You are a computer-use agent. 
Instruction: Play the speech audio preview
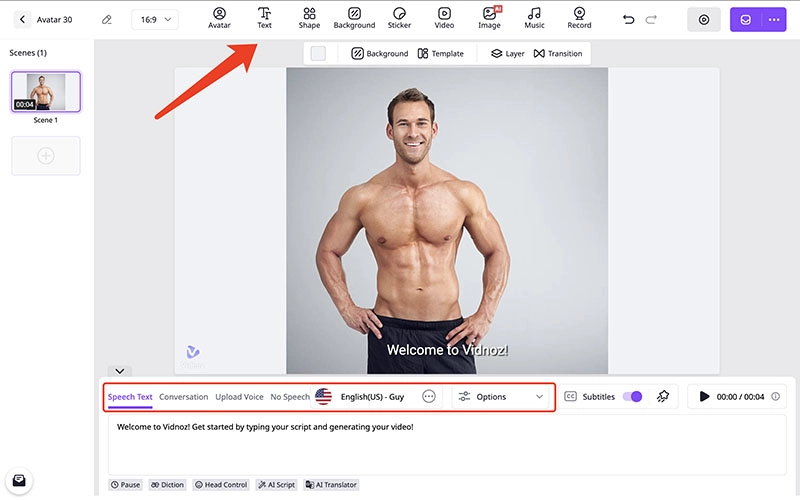pyautogui.click(x=704, y=397)
